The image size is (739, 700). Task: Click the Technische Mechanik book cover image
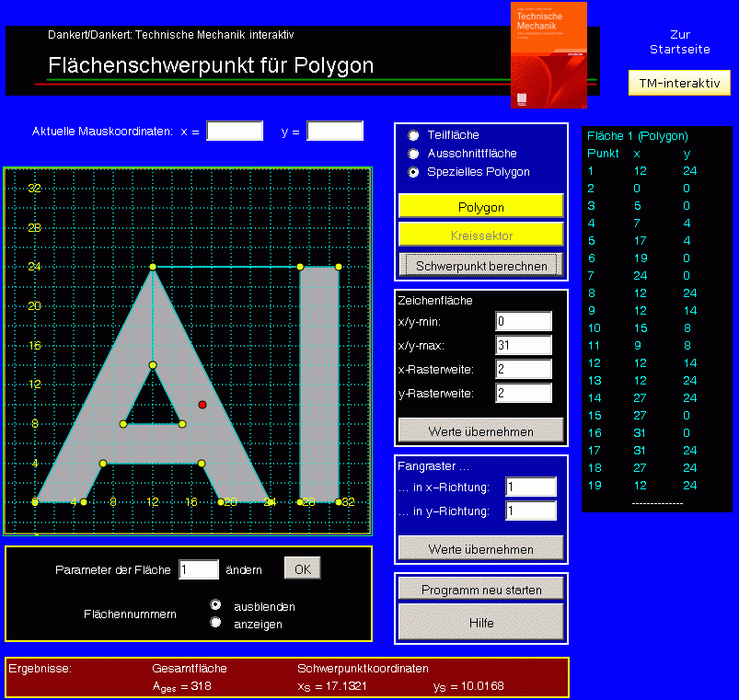pos(548,54)
